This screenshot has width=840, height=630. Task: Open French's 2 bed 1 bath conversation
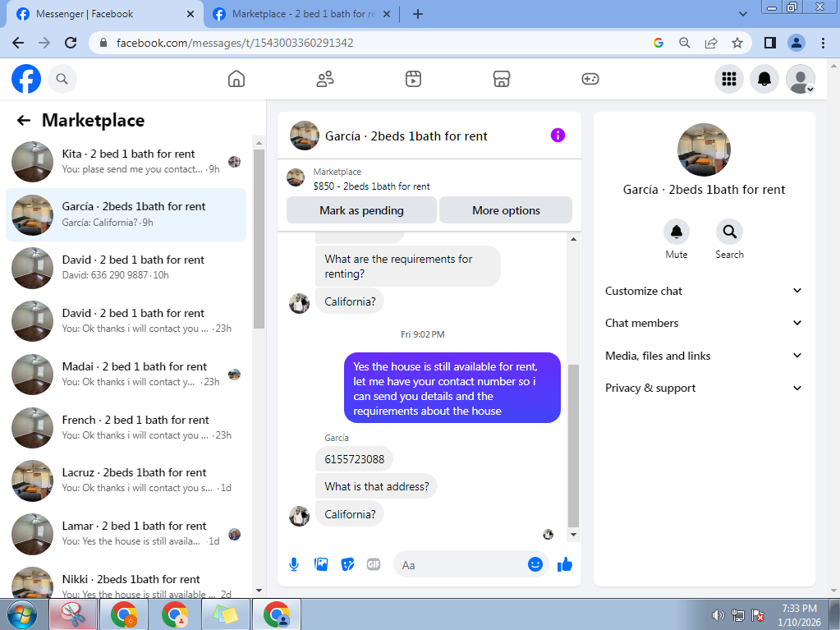click(126, 427)
